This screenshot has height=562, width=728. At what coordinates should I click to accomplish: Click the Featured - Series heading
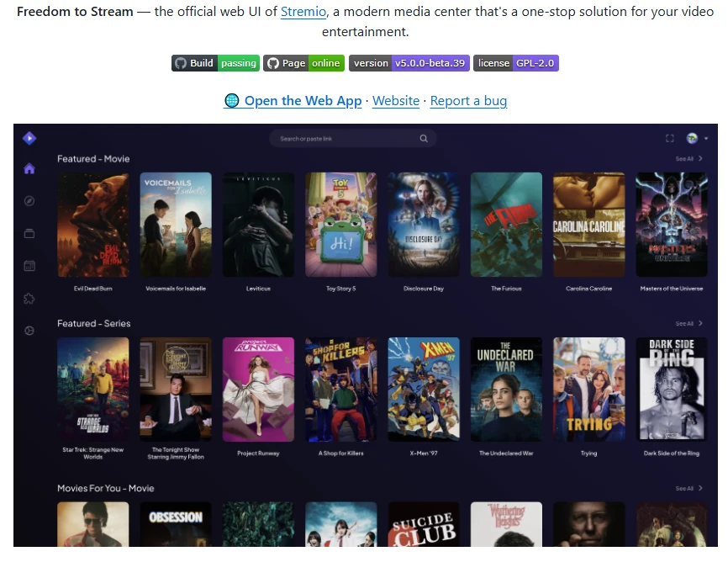tap(94, 323)
